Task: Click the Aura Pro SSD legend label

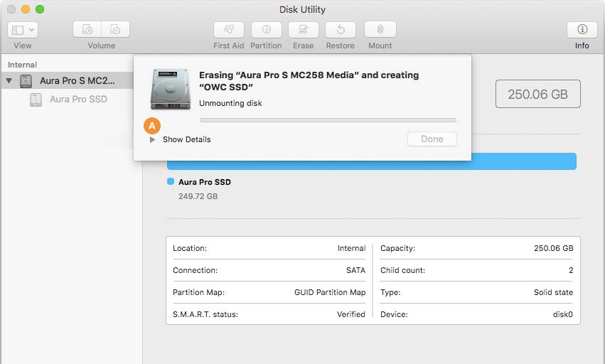Action: pyautogui.click(x=205, y=182)
